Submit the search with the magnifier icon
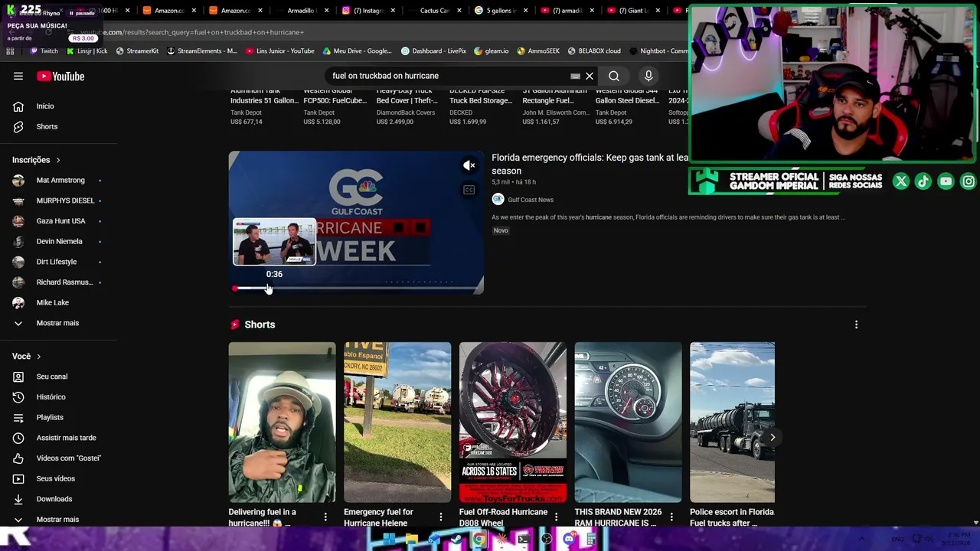 click(614, 76)
